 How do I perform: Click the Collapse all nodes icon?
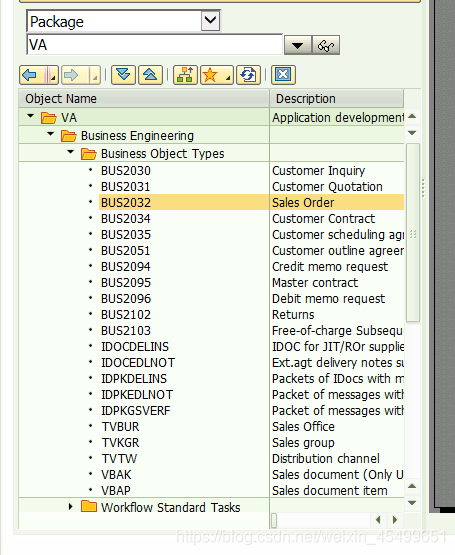click(150, 75)
